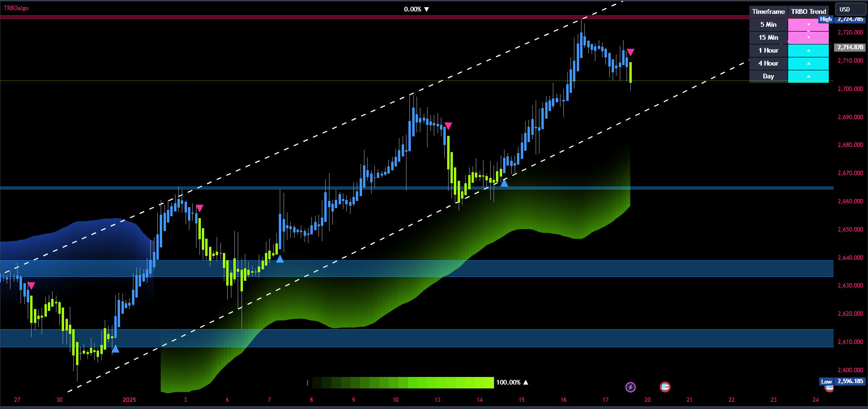This screenshot has height=409, width=868.
Task: Click the 2025 date axis label
Action: pos(129,400)
